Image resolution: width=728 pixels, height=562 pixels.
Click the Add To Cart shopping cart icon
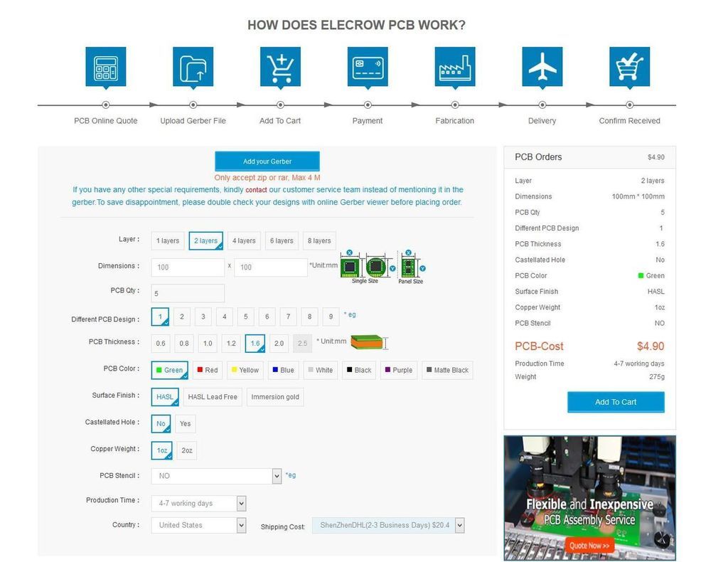pos(280,67)
